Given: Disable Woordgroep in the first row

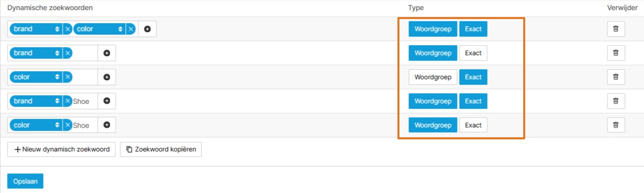Looking at the screenshot, I should pyautogui.click(x=433, y=29).
